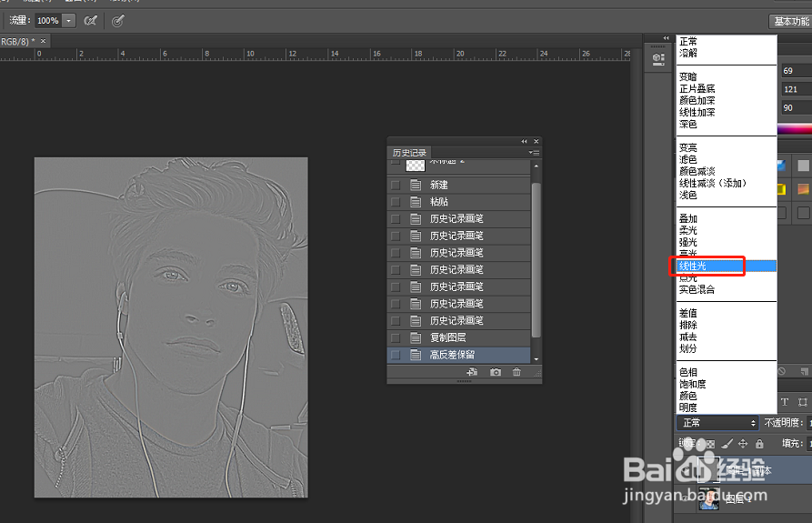Set history brush source for 复制图层 state
Image resolution: width=812 pixels, height=523 pixels.
point(396,337)
